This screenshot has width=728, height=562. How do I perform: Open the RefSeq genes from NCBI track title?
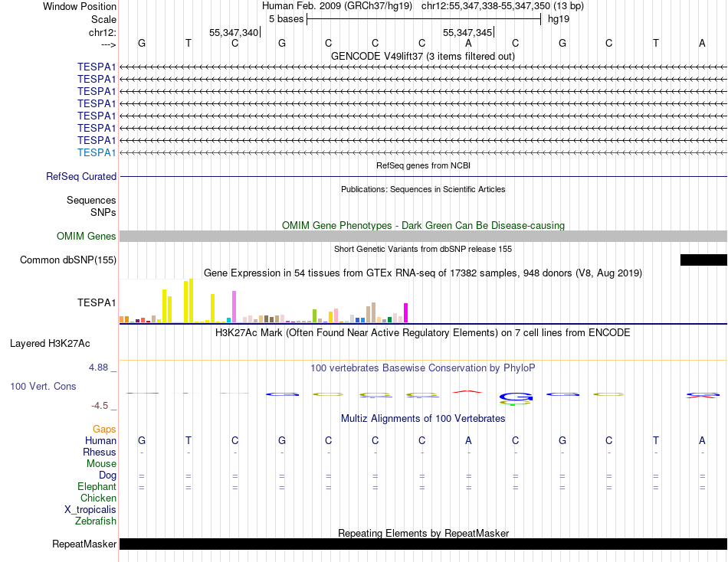click(423, 165)
